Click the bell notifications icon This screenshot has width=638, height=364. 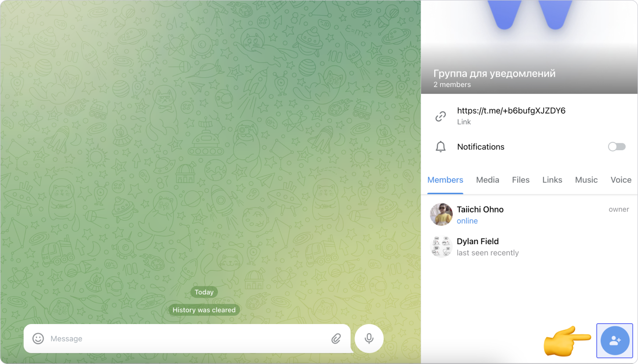440,147
